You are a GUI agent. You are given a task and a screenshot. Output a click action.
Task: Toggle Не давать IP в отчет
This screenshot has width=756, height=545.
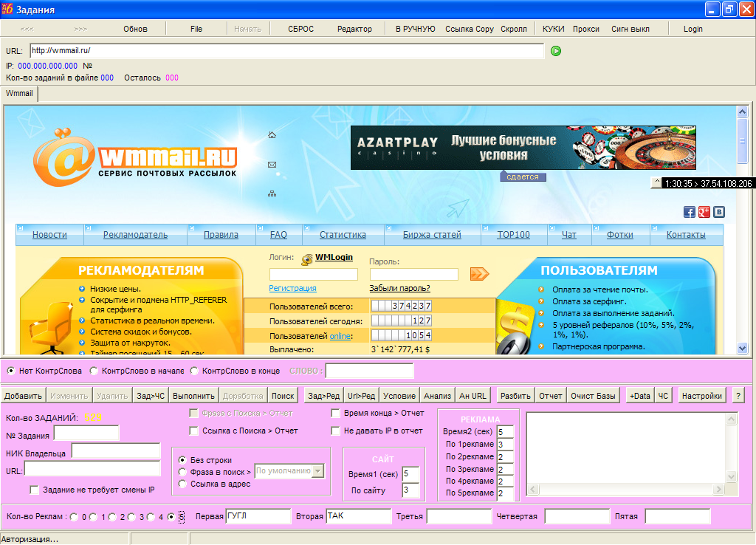click(x=336, y=431)
